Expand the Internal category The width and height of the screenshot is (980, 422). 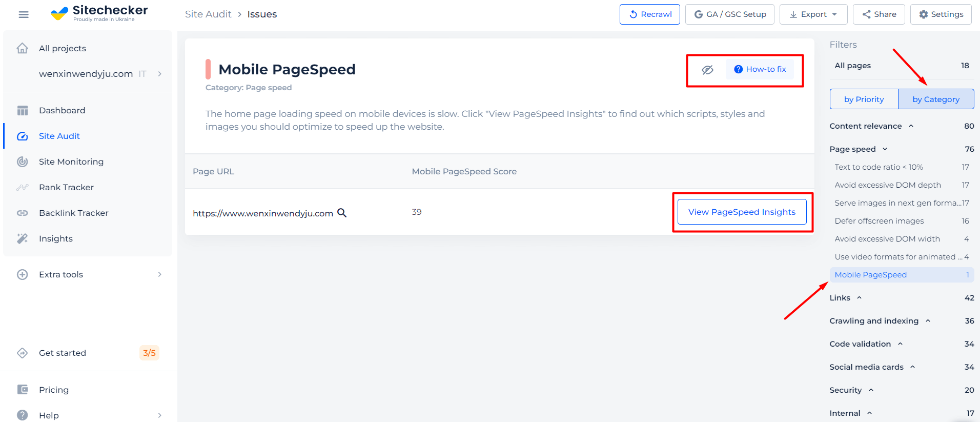902,413
